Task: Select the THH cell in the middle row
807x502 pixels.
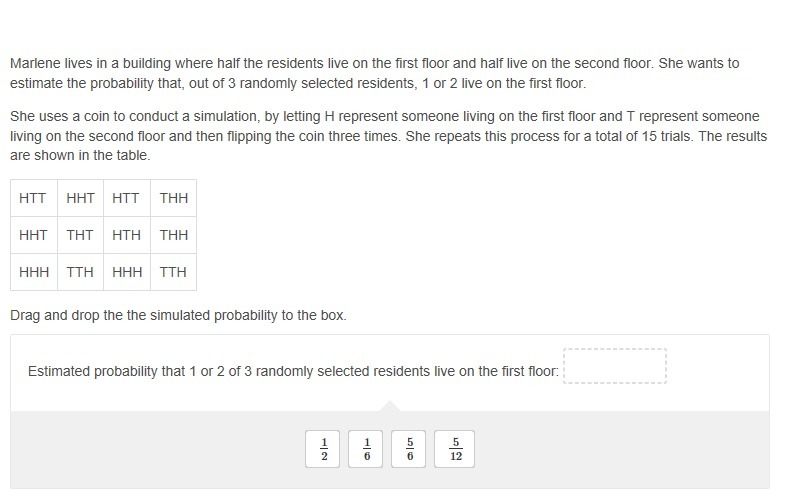Action: (174, 235)
